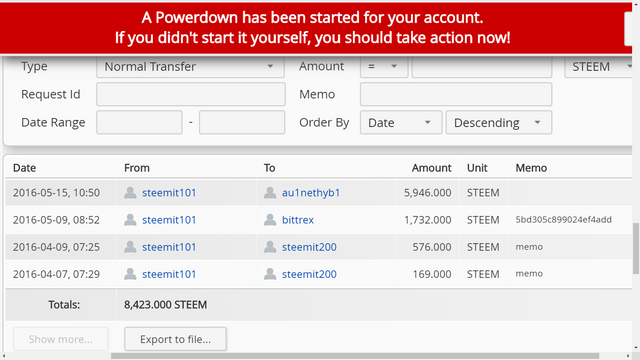Screen dimensions: 640x360
Task: Open steemit101 link in 2016-05-15 row
Action: coord(169,193)
